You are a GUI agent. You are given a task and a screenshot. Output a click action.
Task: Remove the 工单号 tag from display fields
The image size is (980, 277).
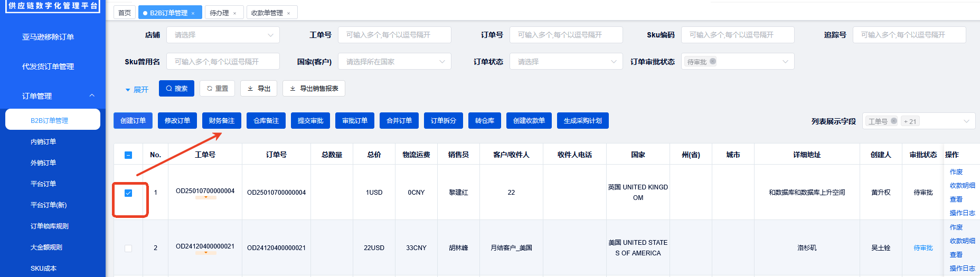click(x=894, y=121)
